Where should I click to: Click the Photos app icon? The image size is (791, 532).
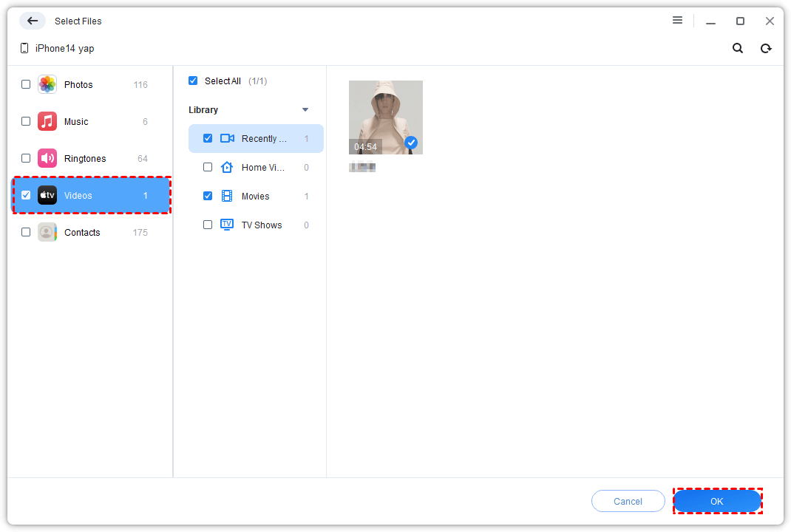pos(47,84)
